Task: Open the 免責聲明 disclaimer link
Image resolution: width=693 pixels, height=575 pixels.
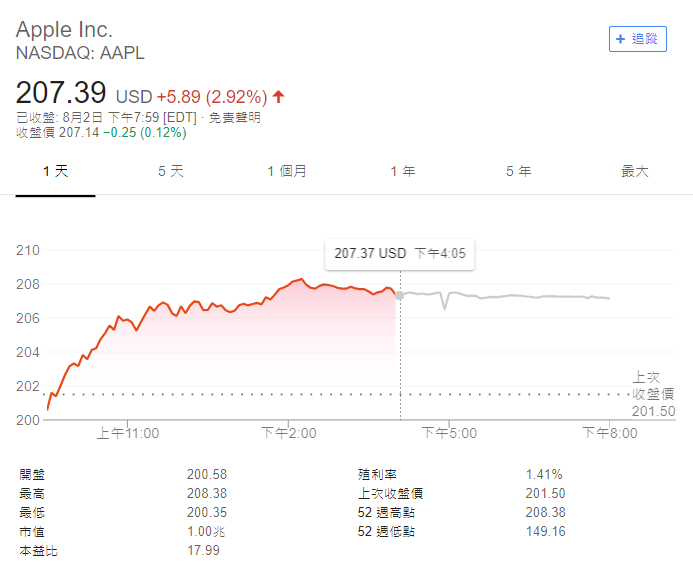Action: pos(234,118)
